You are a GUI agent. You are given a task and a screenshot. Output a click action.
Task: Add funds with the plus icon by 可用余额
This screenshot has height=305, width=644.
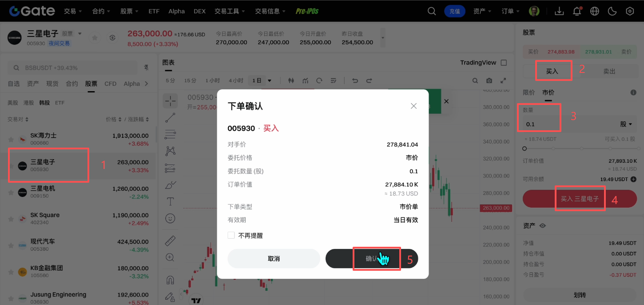(633, 179)
